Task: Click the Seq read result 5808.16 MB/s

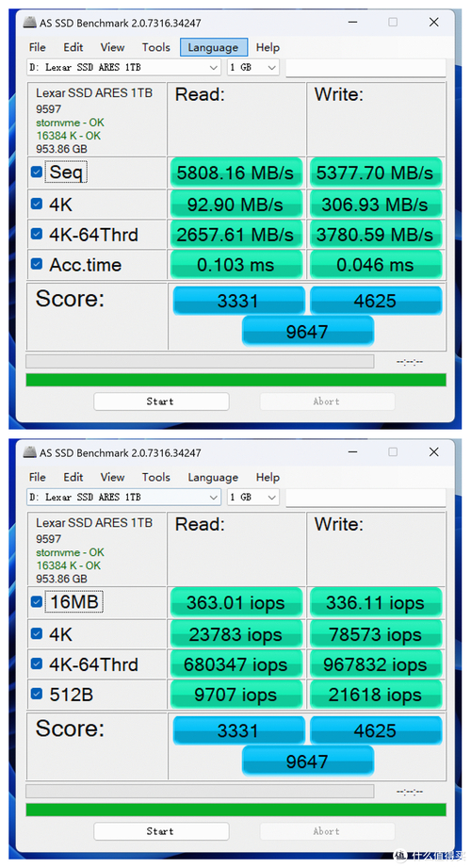Action: (x=236, y=172)
